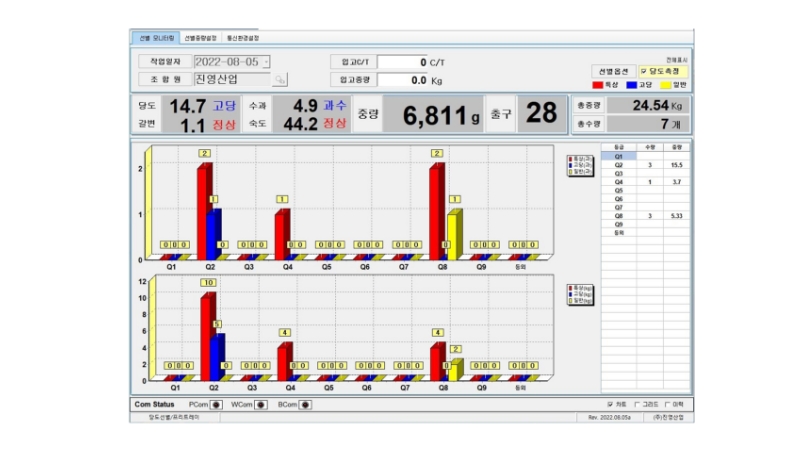Click the 총수량 label button
The image size is (800, 460).
[x=588, y=123]
